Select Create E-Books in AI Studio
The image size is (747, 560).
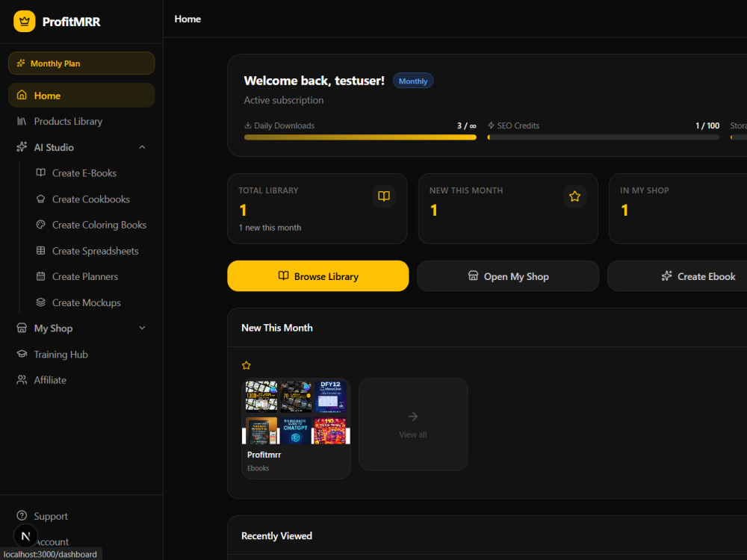click(90, 173)
